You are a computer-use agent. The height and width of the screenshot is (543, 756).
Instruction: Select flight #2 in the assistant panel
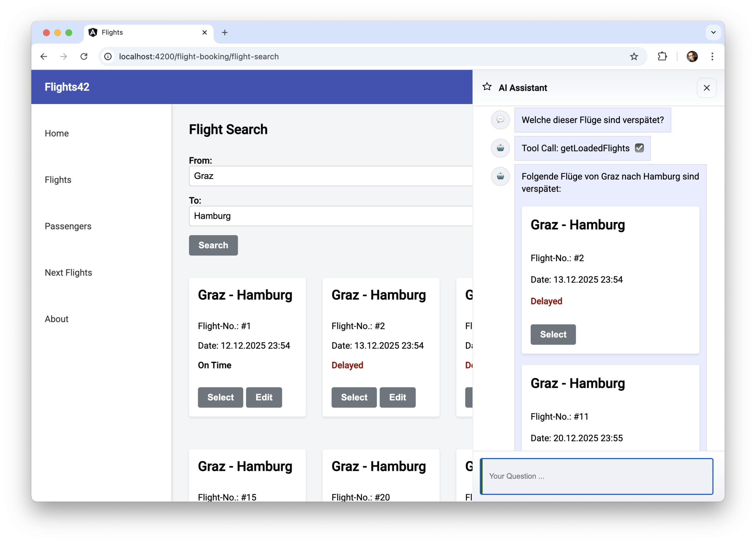point(553,334)
